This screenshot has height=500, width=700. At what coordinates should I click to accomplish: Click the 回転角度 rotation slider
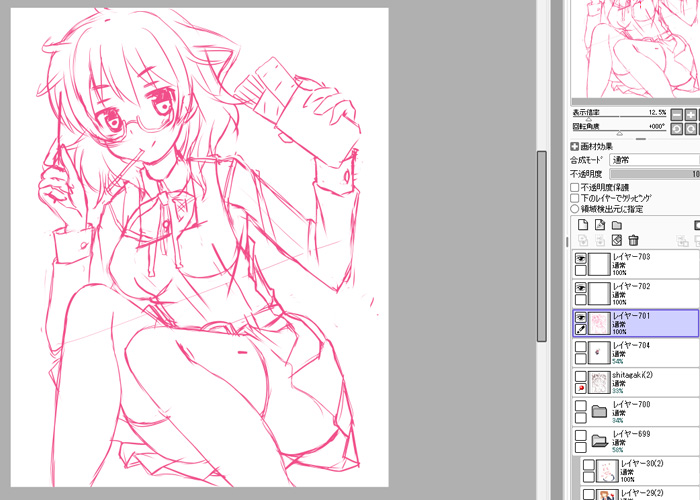pos(620,133)
